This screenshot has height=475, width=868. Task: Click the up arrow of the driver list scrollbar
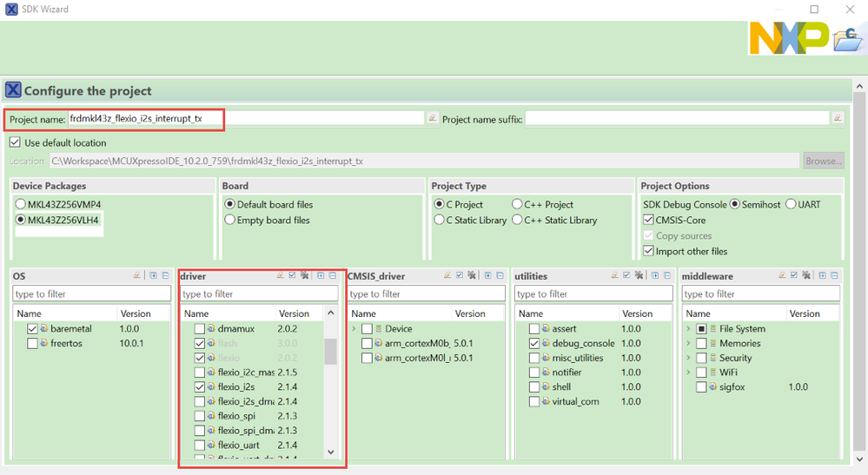330,313
